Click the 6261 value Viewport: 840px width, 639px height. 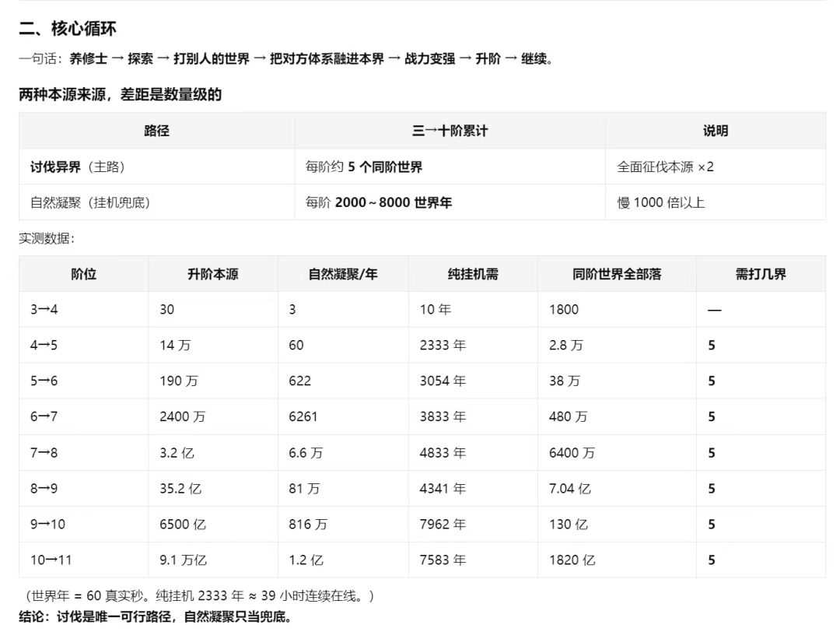coord(303,416)
